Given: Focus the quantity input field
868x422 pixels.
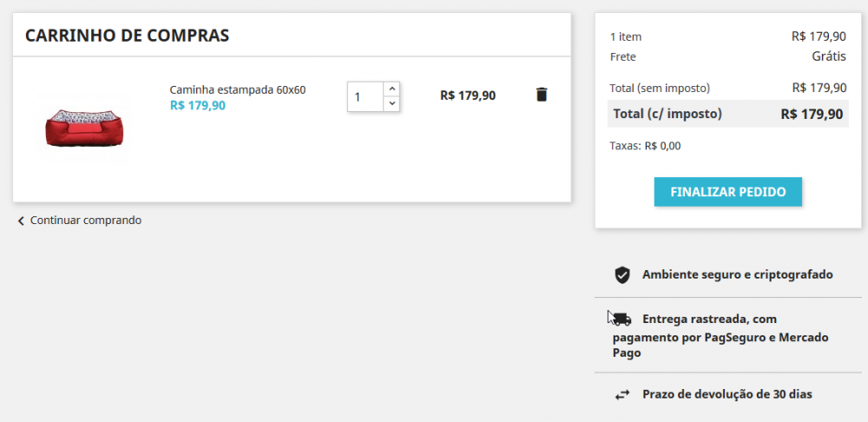Looking at the screenshot, I should pyautogui.click(x=365, y=97).
